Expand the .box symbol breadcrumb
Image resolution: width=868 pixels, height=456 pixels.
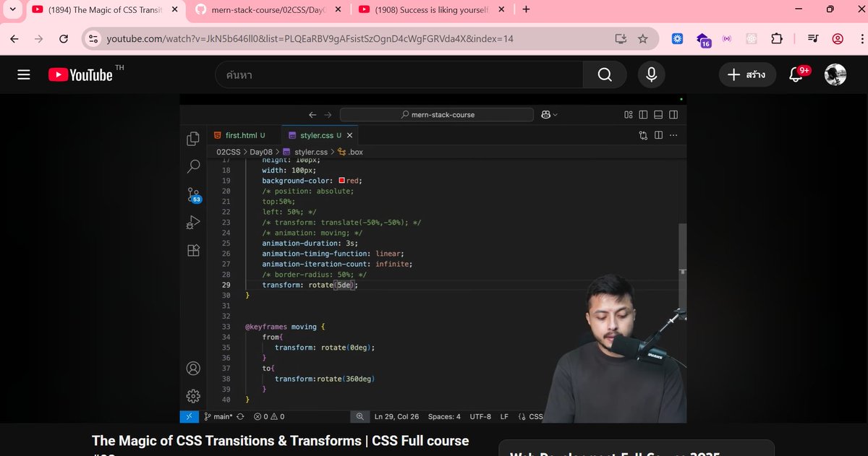coord(355,152)
